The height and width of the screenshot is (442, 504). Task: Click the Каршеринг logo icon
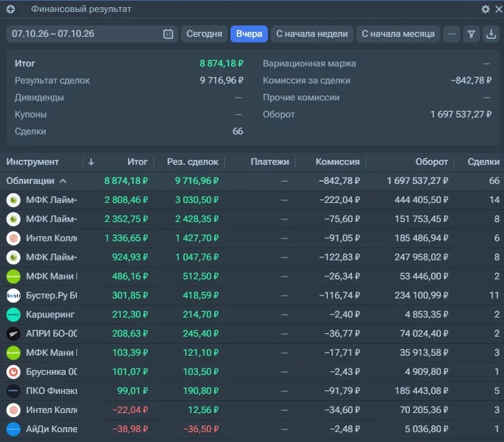(x=13, y=315)
